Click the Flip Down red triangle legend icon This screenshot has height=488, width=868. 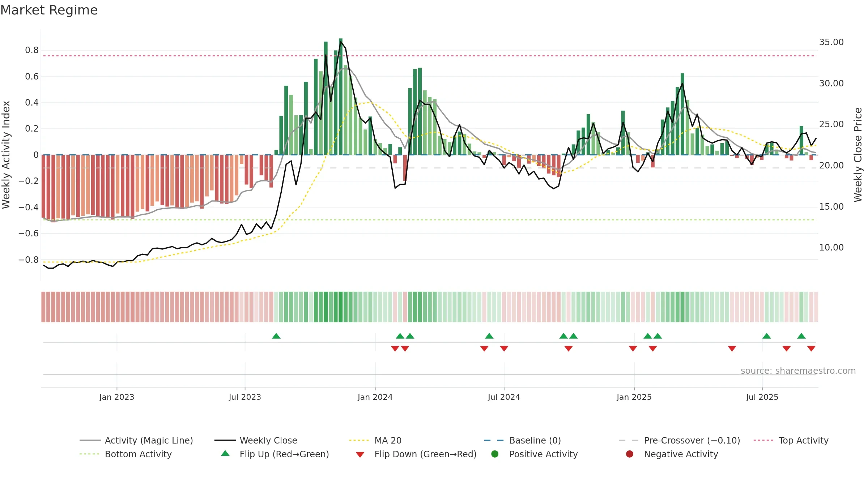point(360,454)
